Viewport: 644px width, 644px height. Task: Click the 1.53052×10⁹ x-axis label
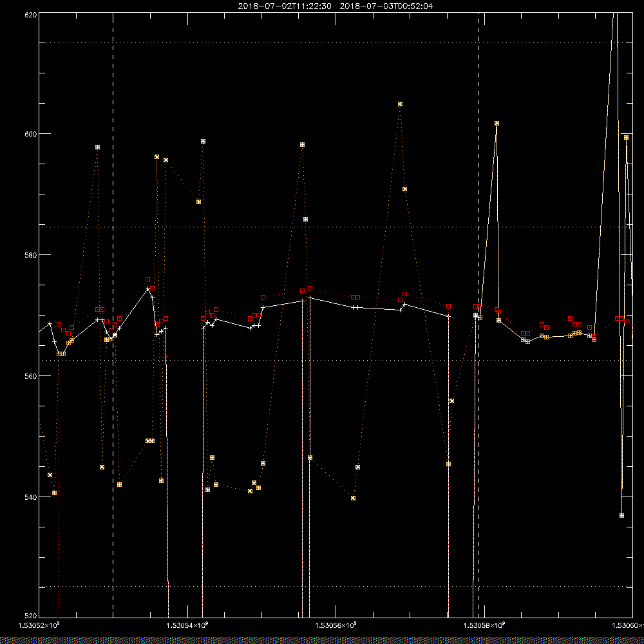39,625
